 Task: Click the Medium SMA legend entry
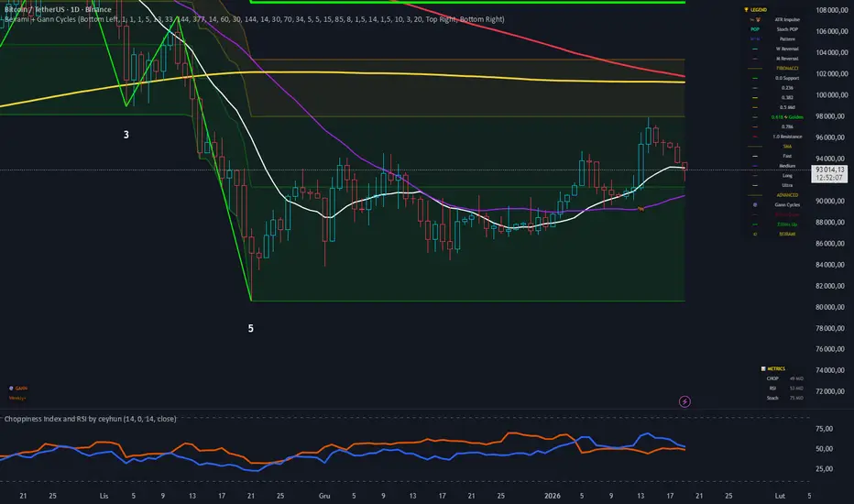click(787, 166)
